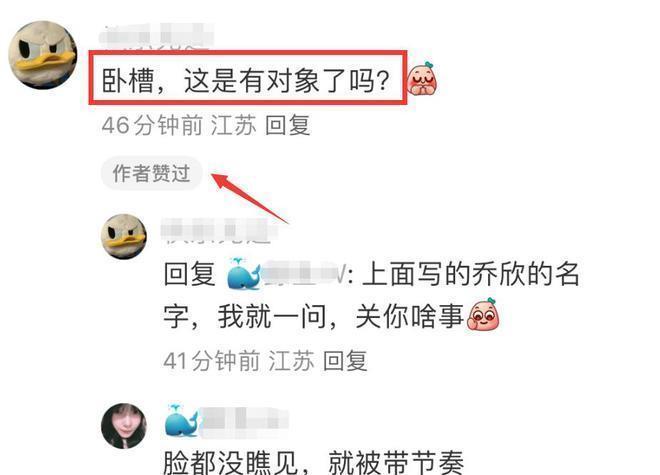This screenshot has width=660, height=475.
Task: Click 回复 under the 41分钟前 comment
Action: (x=346, y=361)
